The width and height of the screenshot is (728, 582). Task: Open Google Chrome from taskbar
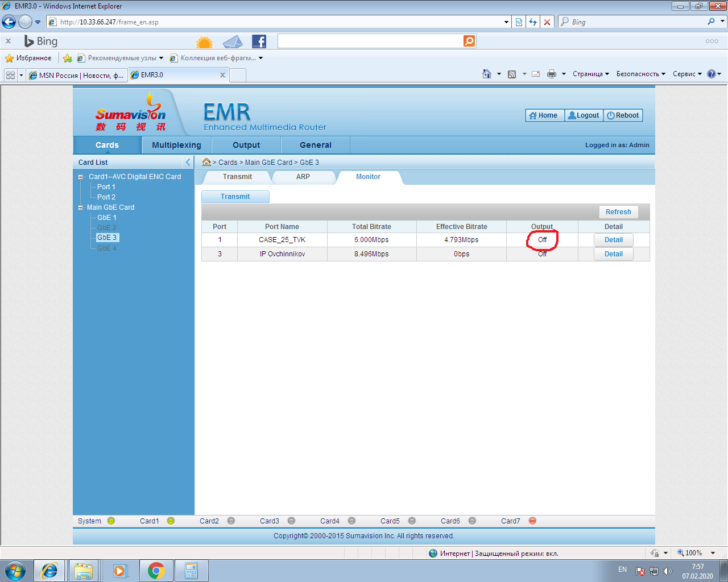pyautogui.click(x=156, y=571)
